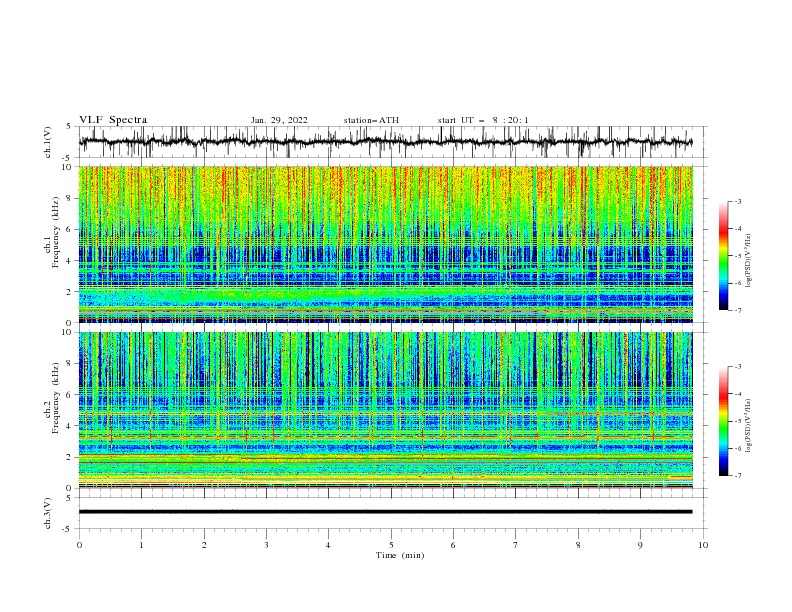
Task: Click the "-7" label on ch.2 color bar
Action: [x=737, y=476]
